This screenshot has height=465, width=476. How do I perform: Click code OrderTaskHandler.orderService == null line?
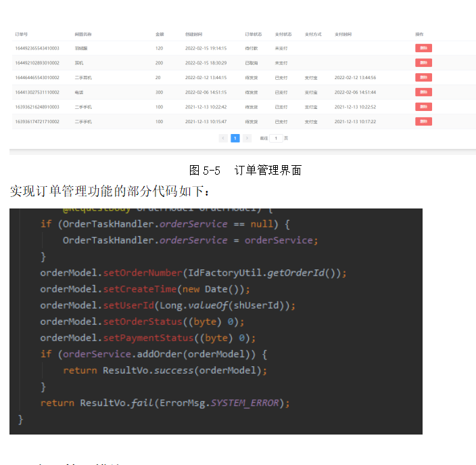click(x=165, y=224)
